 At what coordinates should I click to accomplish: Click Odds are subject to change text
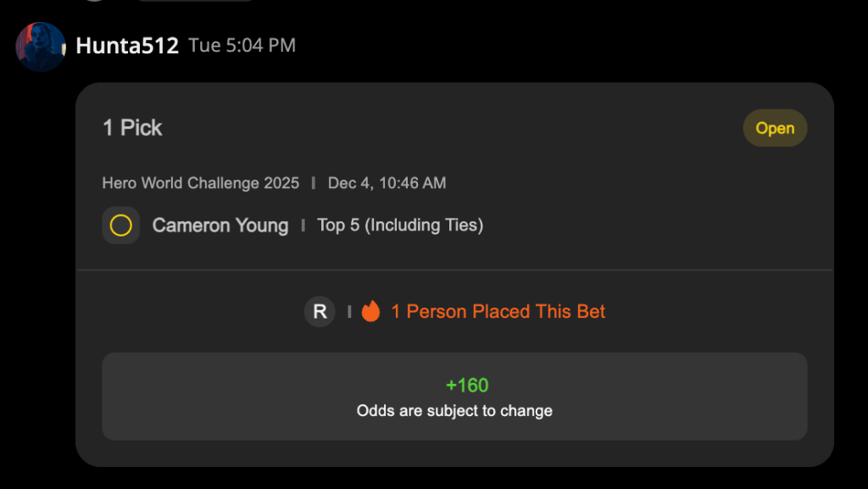coord(454,410)
